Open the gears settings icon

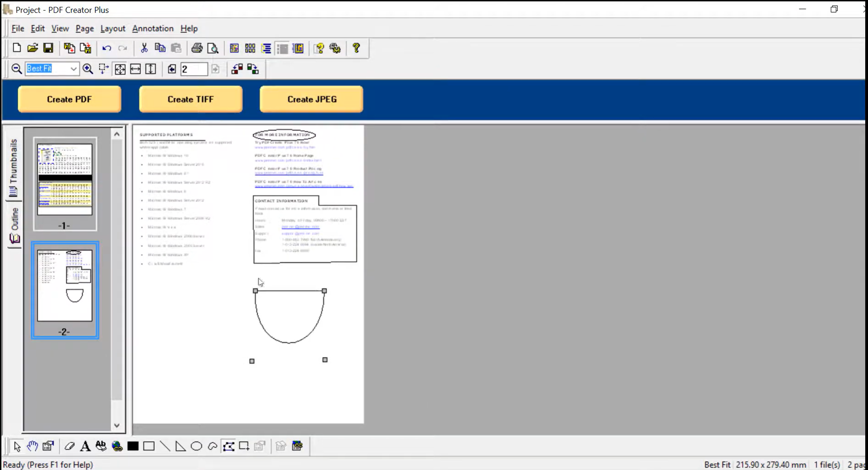[x=335, y=48]
